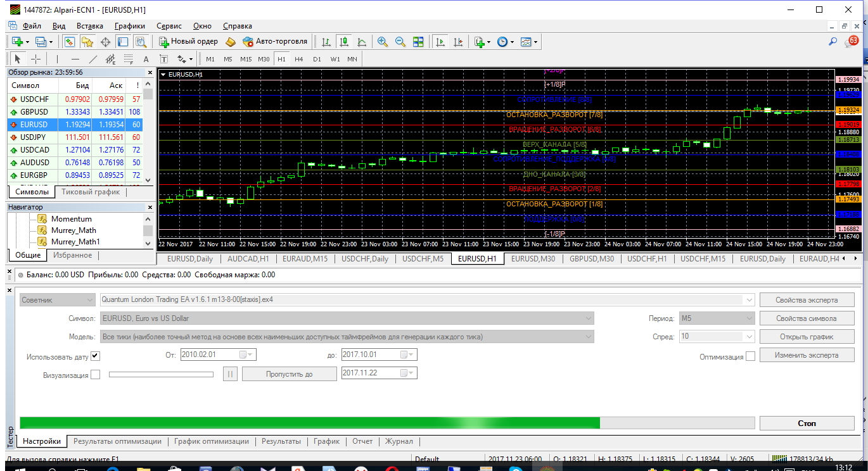
Task: Switch chart to candlesticks
Action: (x=344, y=41)
